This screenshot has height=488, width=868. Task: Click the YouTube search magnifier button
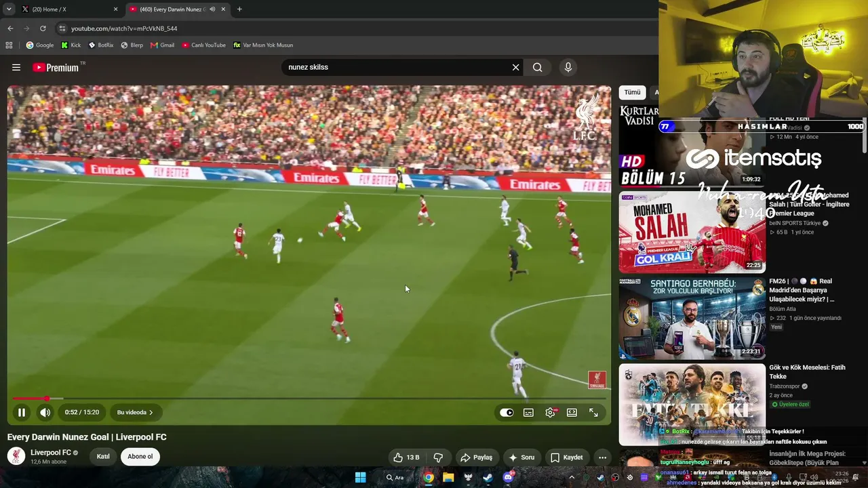537,67
